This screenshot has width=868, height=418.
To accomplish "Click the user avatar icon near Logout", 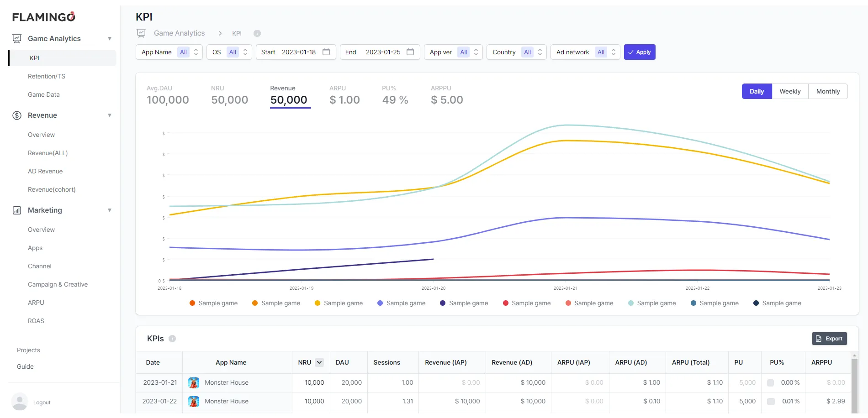I will [19, 402].
